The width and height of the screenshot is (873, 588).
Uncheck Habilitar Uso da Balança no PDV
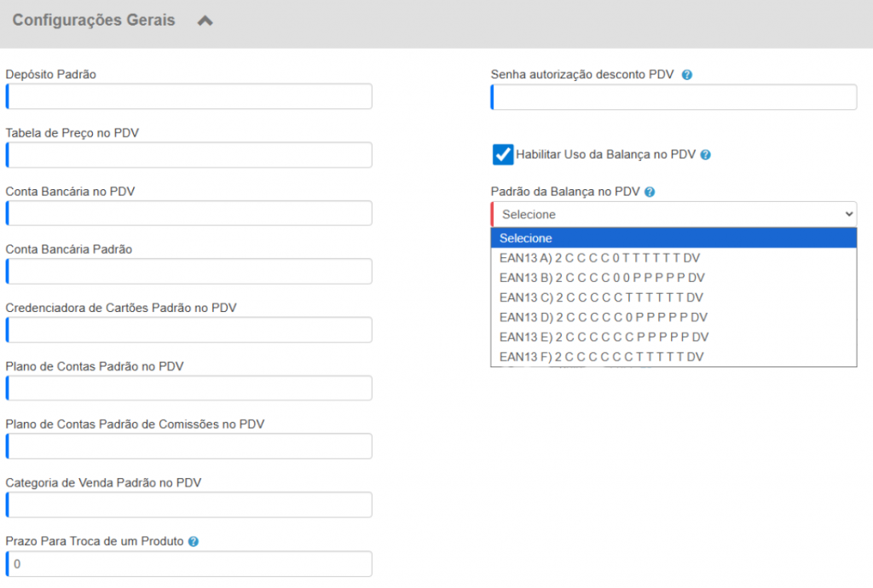click(x=503, y=154)
